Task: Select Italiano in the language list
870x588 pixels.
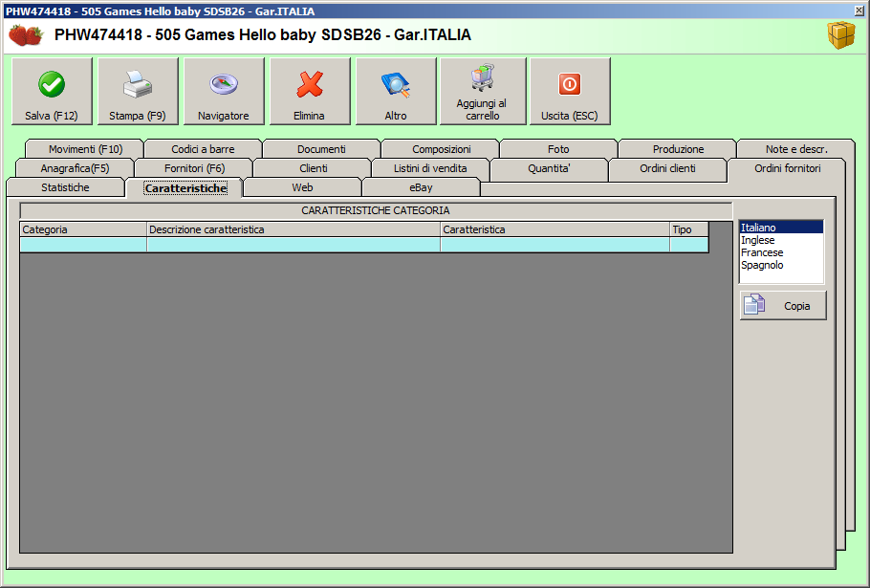Action: point(781,228)
